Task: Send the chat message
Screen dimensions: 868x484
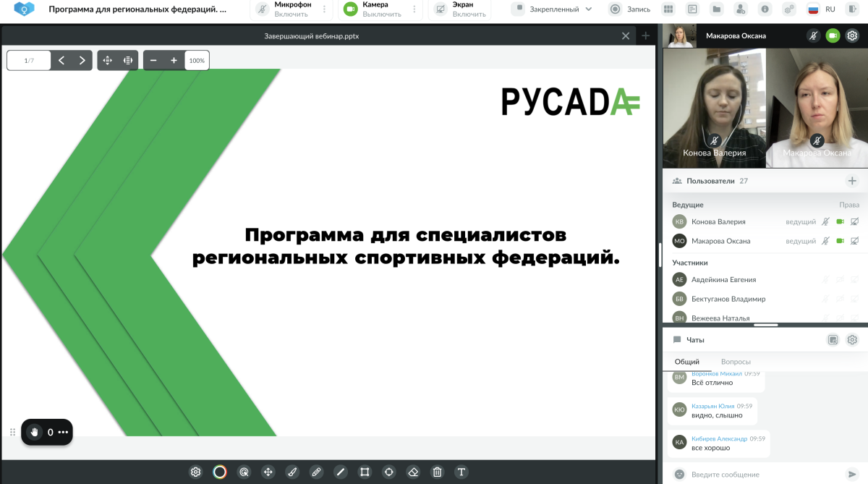Action: coord(851,475)
